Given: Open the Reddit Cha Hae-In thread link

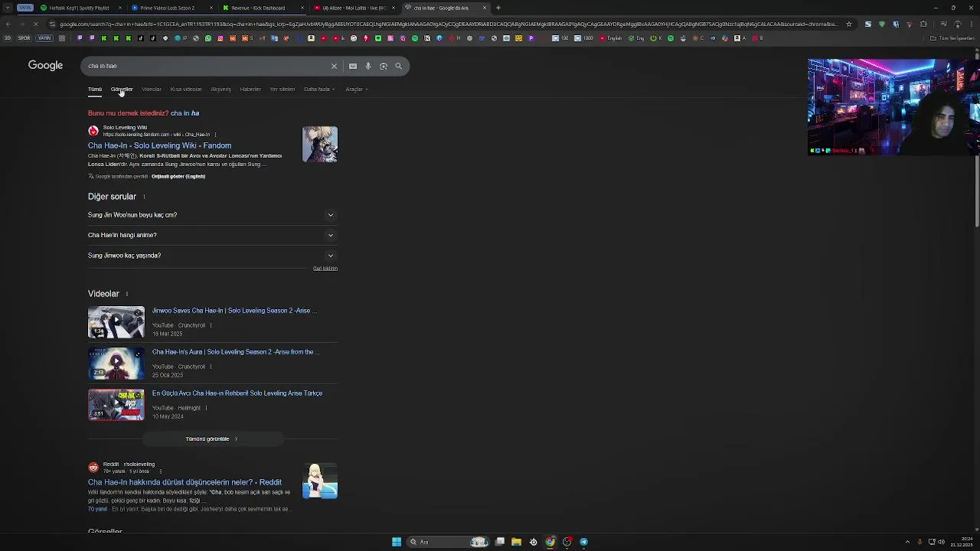Looking at the screenshot, I should [185, 482].
